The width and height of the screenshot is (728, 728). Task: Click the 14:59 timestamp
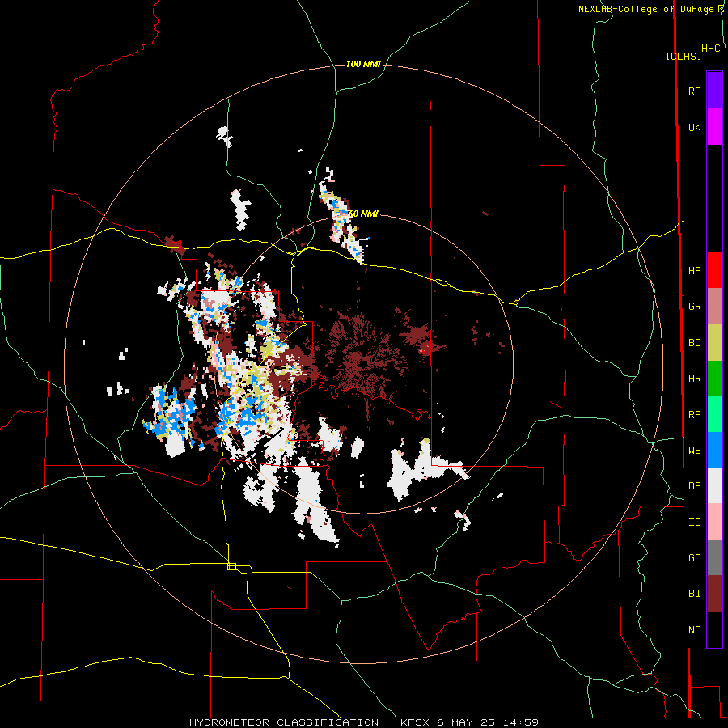(x=521, y=722)
